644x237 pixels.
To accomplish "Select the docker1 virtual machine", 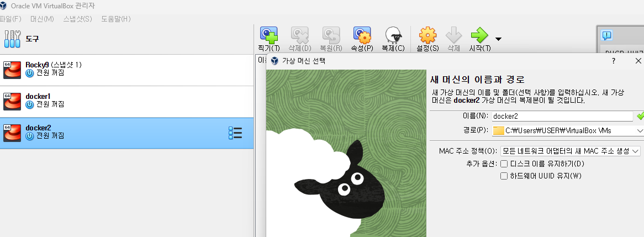I will pyautogui.click(x=126, y=102).
